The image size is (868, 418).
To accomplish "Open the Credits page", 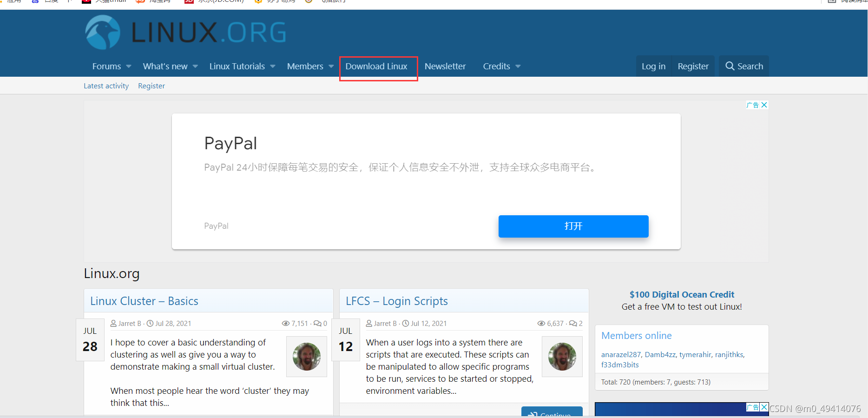I will click(496, 66).
